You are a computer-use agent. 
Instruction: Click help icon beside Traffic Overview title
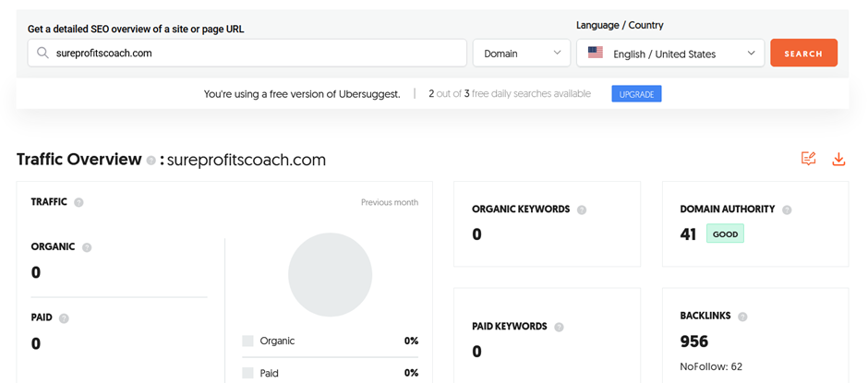click(151, 161)
